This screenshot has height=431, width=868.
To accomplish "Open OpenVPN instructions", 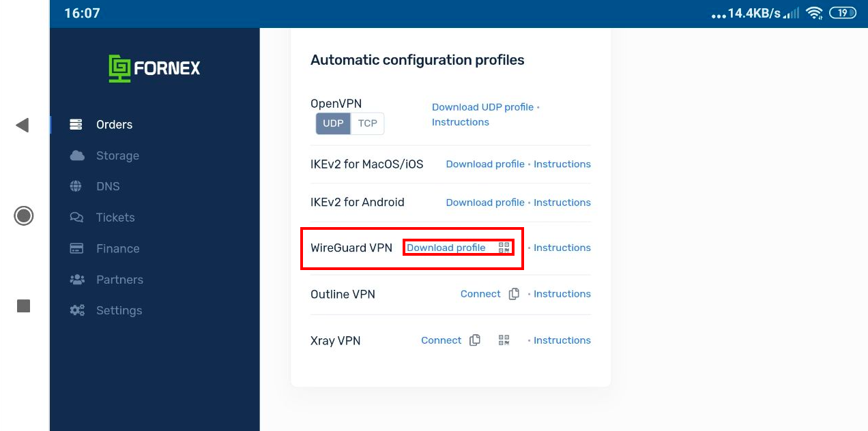I will point(461,122).
